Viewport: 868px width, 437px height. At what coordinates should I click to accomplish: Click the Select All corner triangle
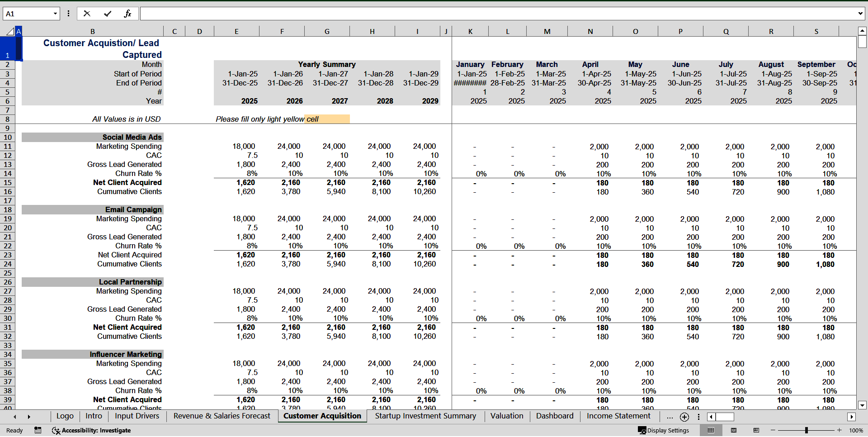pos(10,31)
